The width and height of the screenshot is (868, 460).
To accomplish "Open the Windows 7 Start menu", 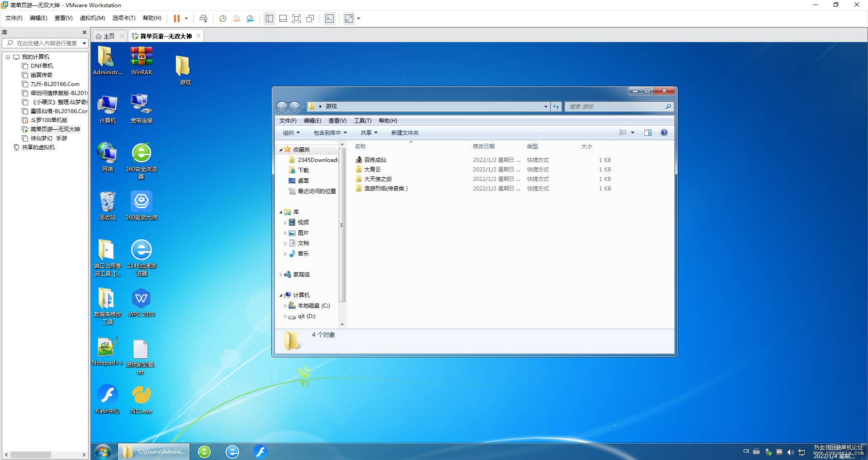I will pos(103,451).
